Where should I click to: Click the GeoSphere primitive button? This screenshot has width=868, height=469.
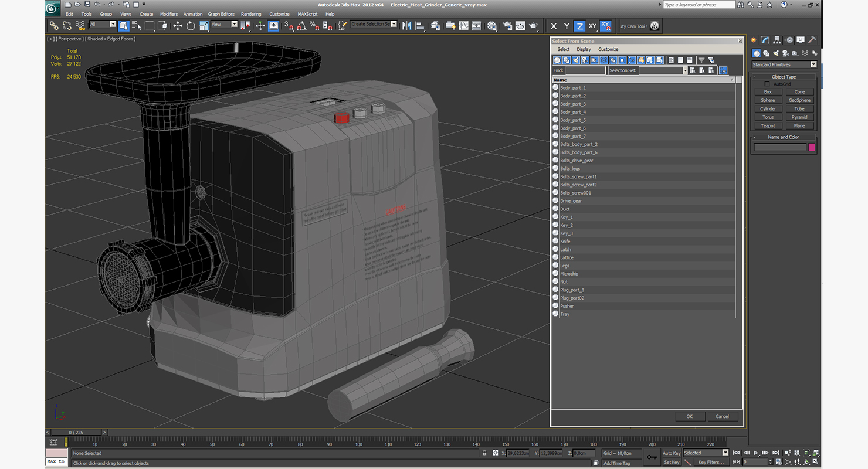point(799,100)
